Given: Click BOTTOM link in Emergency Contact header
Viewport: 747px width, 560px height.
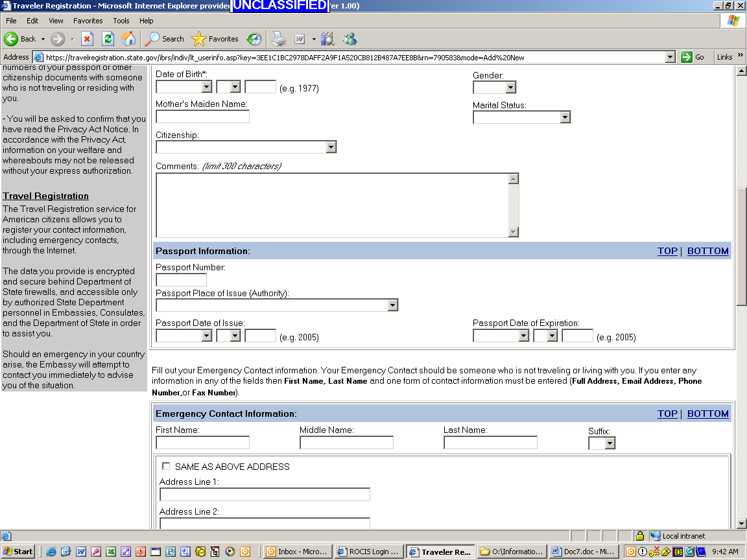Looking at the screenshot, I should coord(707,414).
